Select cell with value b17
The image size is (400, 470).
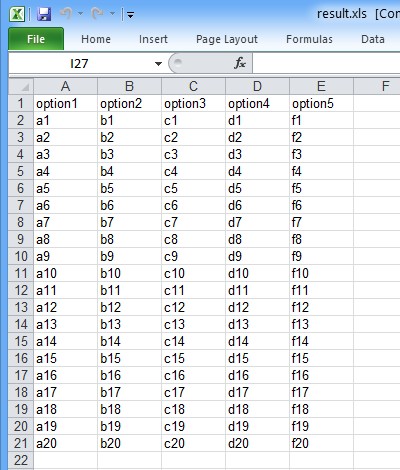coord(129,392)
